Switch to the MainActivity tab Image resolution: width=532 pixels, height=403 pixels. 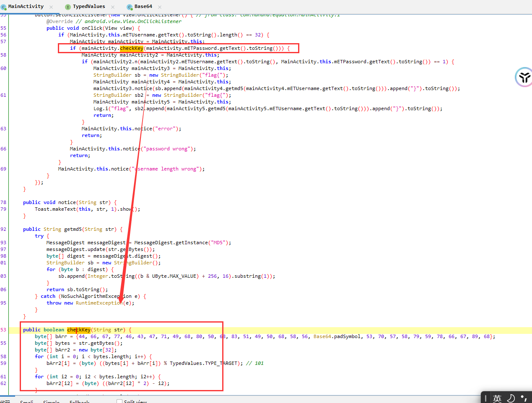point(26,6)
